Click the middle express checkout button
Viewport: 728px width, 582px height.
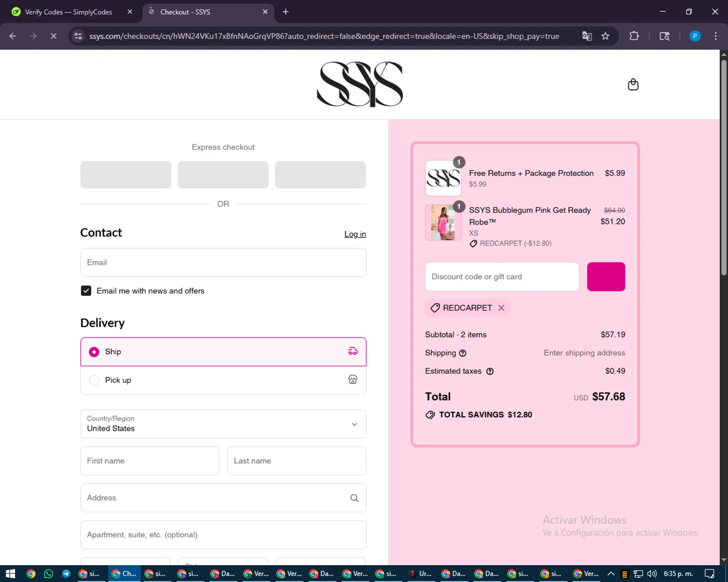(223, 175)
